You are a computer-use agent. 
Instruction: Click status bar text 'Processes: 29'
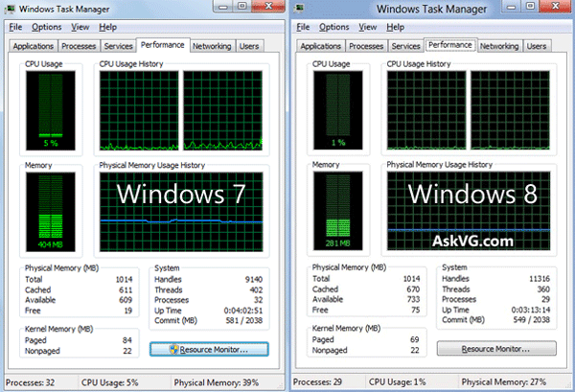[x=317, y=382]
